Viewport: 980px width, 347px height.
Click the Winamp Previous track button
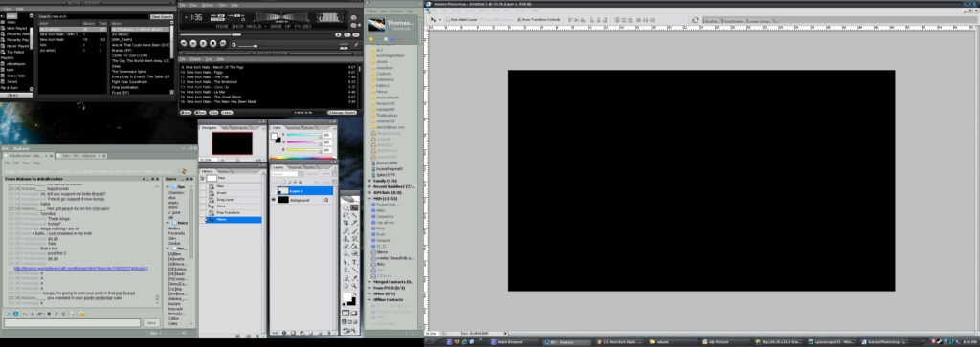[184, 43]
